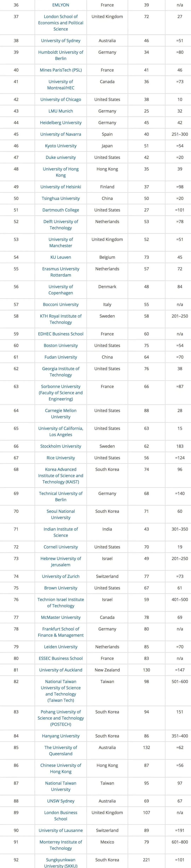Open the EMLYON university link
This screenshot has height=868, width=191.
[x=60, y=5]
